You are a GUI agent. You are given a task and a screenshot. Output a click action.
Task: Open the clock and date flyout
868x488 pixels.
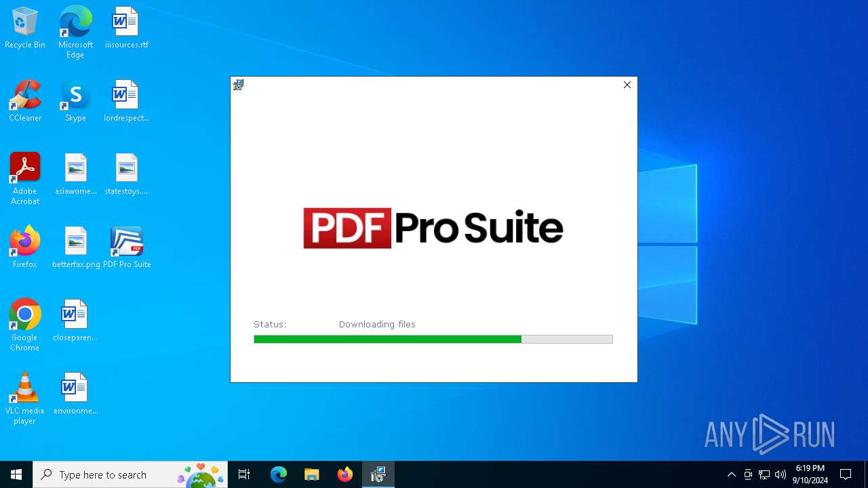[811, 474]
